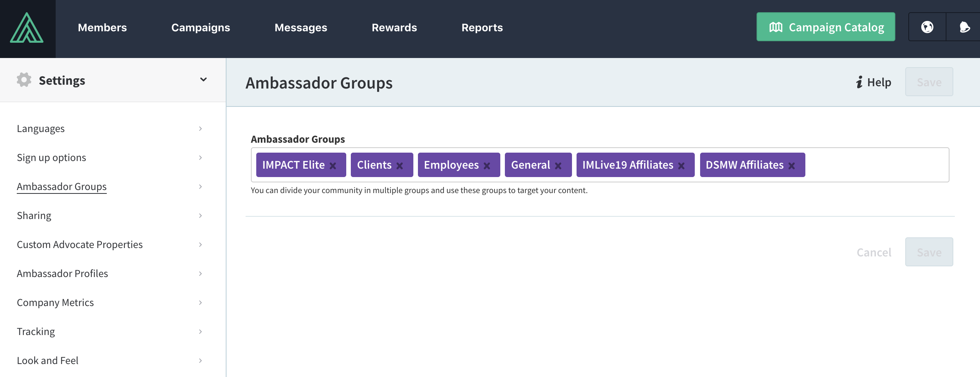Select the Employees tag label
Screen dimensions: 980x377
451,165
